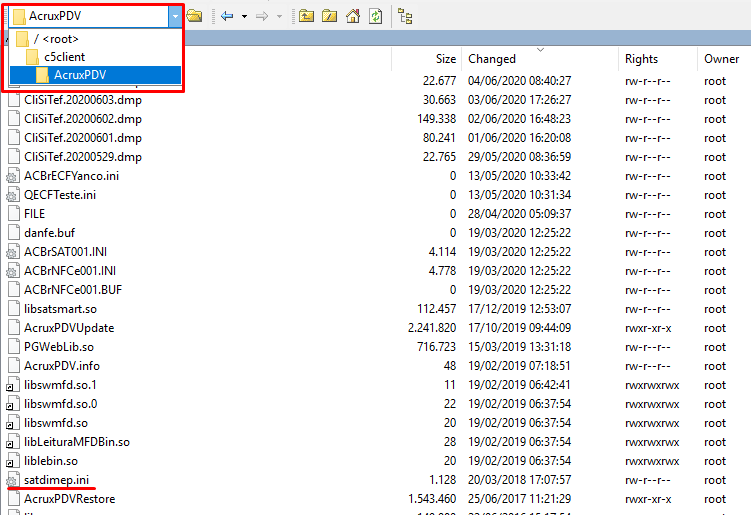751x515 pixels.
Task: Select file AcruxPDVUpdate
Action: [x=69, y=328]
